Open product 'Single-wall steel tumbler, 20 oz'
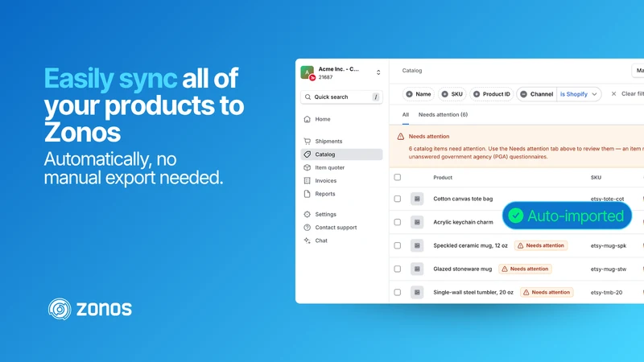644x362 pixels. pyautogui.click(x=473, y=292)
